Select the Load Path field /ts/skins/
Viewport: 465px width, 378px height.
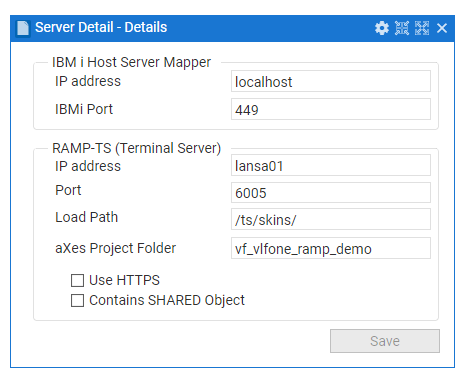click(331, 219)
